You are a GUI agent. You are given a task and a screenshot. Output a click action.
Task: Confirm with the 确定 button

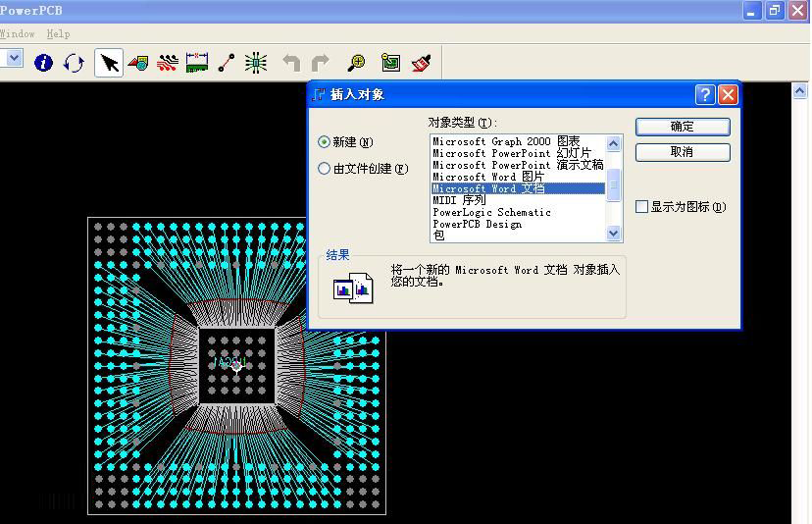tap(682, 127)
